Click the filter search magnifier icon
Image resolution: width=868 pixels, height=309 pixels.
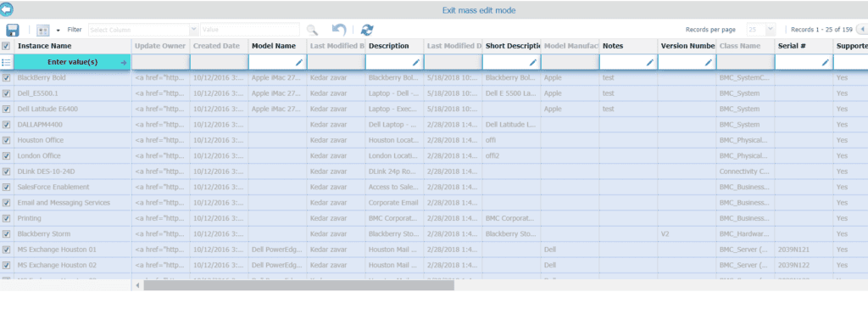click(312, 30)
